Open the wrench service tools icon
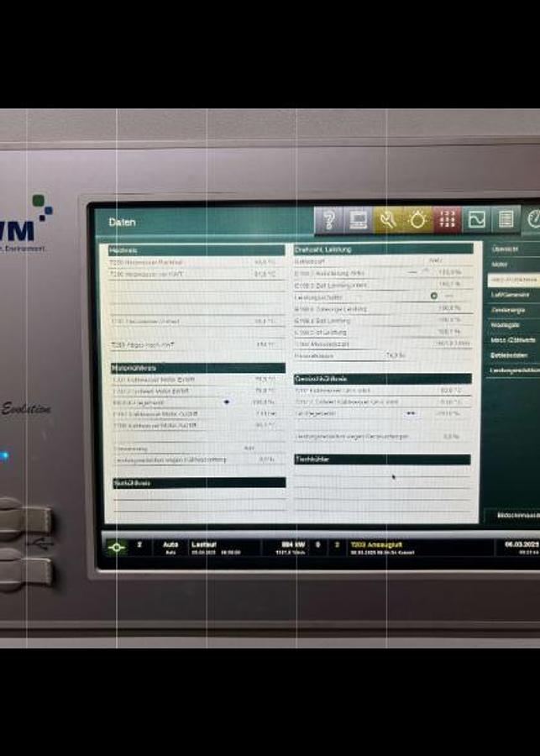Screen dimensions: 540x756 (x=388, y=220)
